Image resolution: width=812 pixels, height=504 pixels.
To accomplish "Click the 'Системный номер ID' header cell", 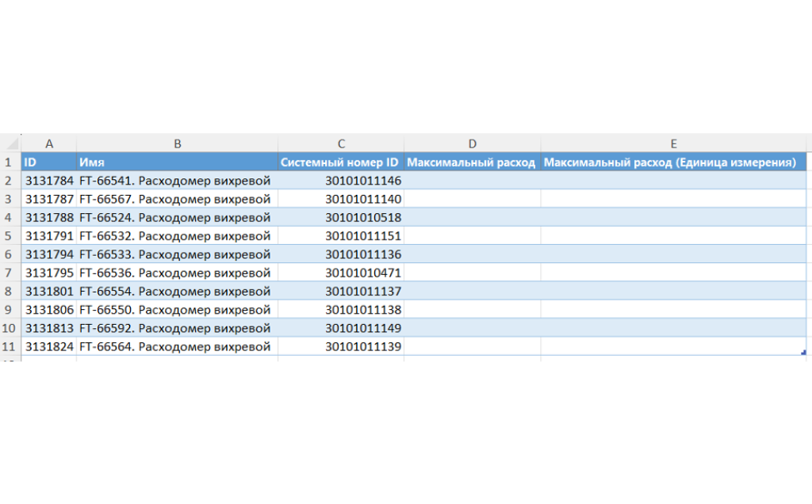I will 341,162.
